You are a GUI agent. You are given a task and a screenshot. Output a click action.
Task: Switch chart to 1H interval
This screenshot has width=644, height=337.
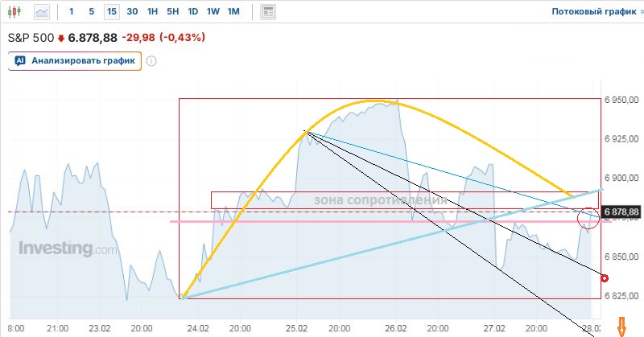coord(152,12)
